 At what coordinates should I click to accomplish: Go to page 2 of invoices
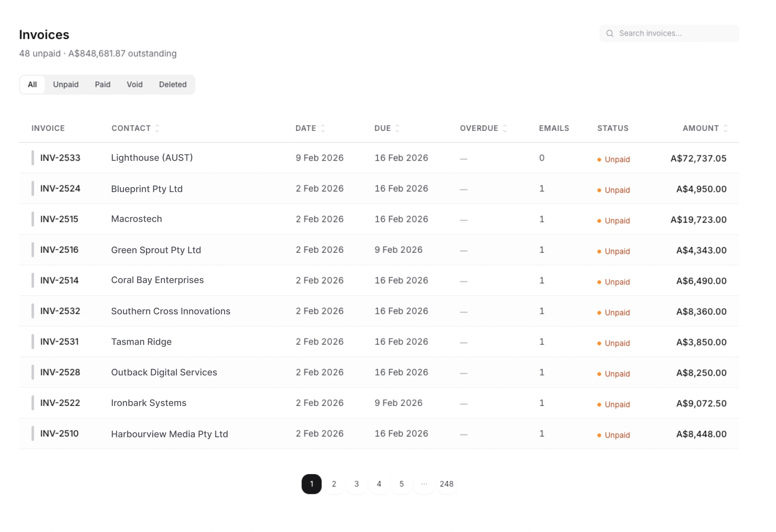(334, 484)
